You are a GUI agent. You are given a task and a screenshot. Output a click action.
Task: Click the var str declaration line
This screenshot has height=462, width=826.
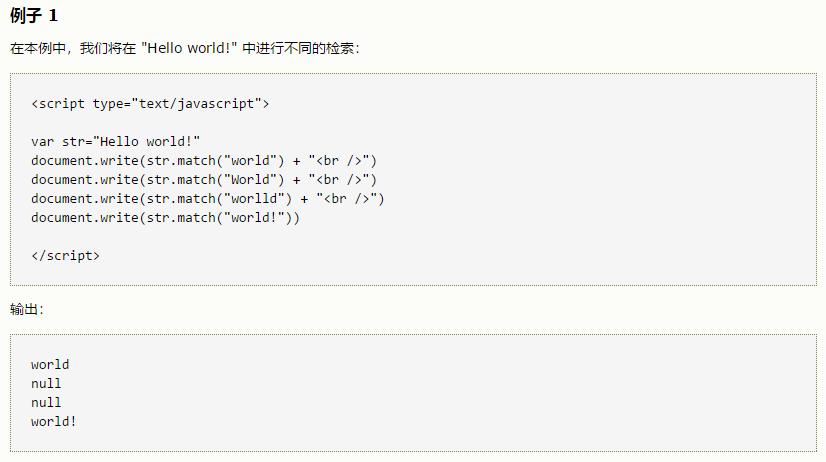(115, 141)
